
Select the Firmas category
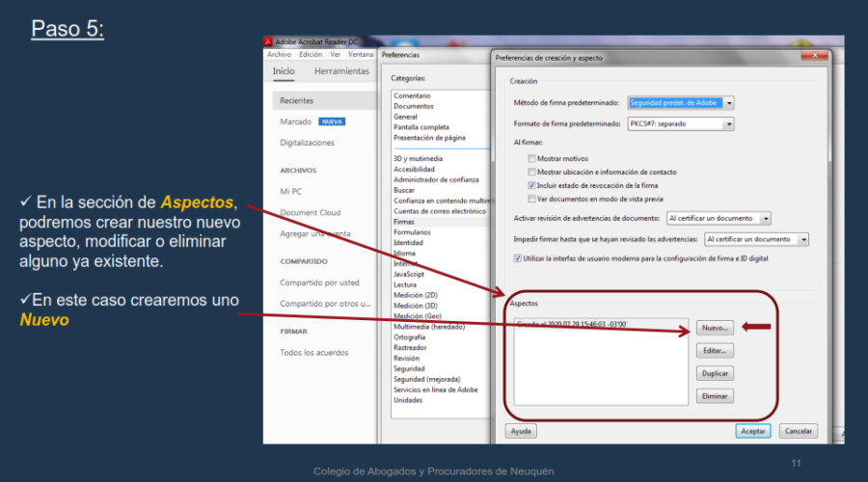(x=404, y=222)
